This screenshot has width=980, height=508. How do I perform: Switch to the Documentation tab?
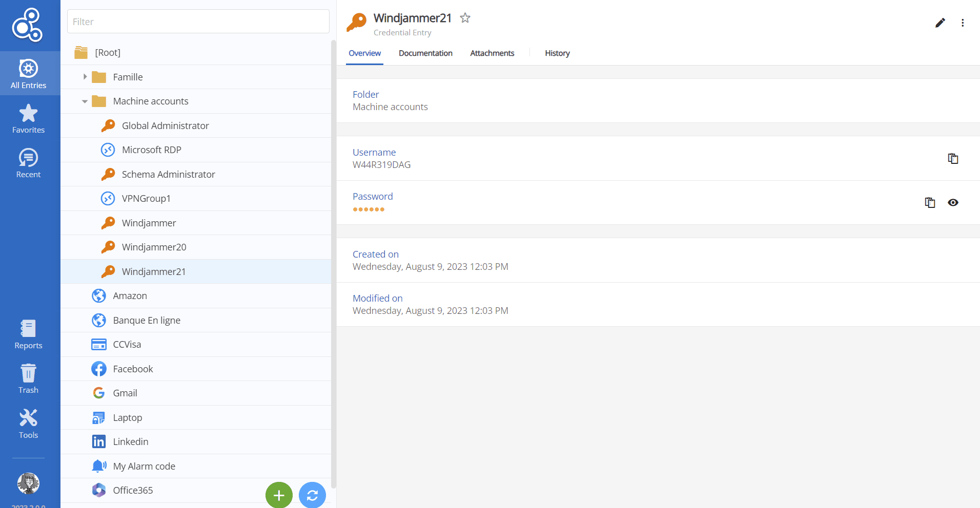(425, 53)
